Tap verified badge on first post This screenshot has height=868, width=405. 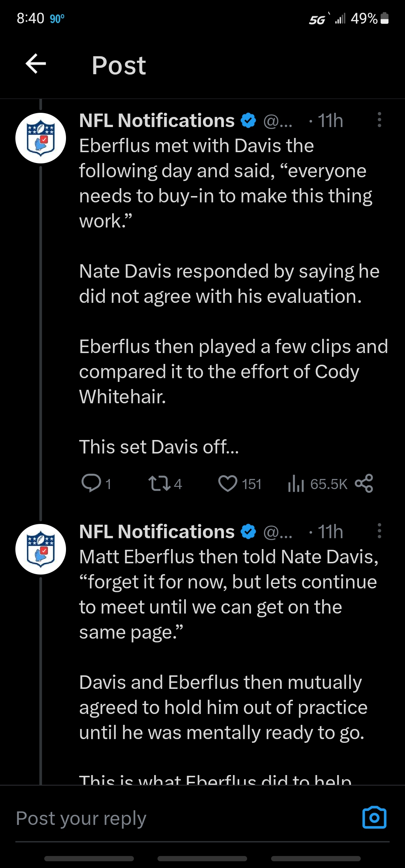point(248,121)
